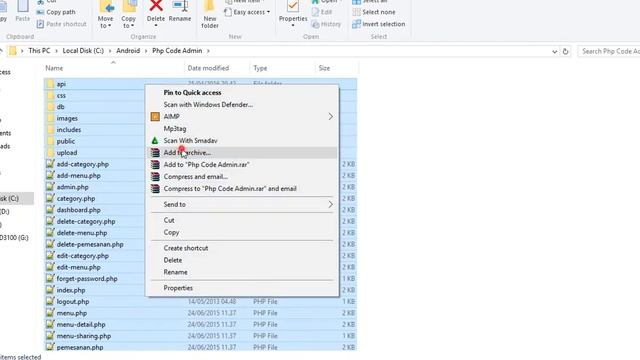Click Php Code Admin breadcrumb segment
This screenshot has width=640, height=360.
(177, 51)
